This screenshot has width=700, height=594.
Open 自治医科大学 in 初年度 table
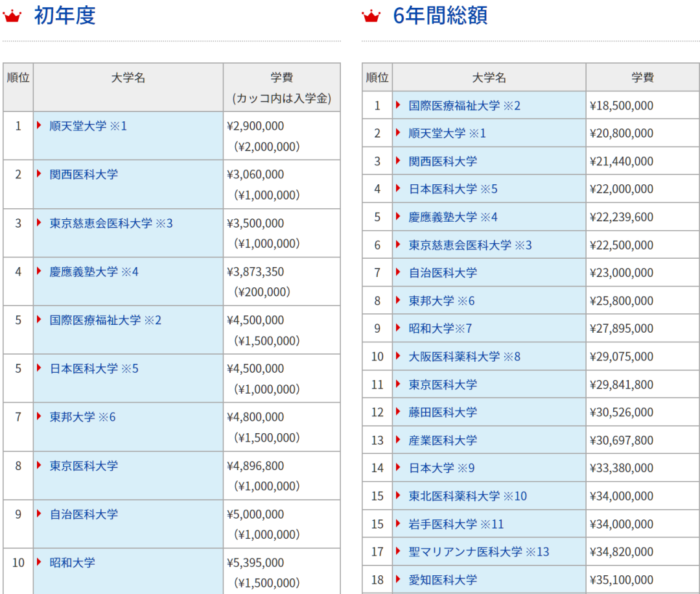click(84, 514)
